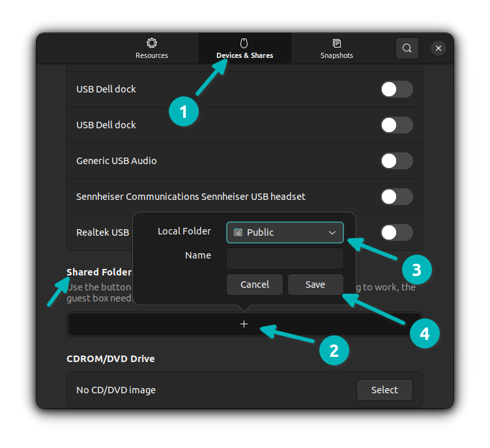The width and height of the screenshot is (490, 448).
Task: Click the 'No CD/DVD image' label
Action: 116,390
